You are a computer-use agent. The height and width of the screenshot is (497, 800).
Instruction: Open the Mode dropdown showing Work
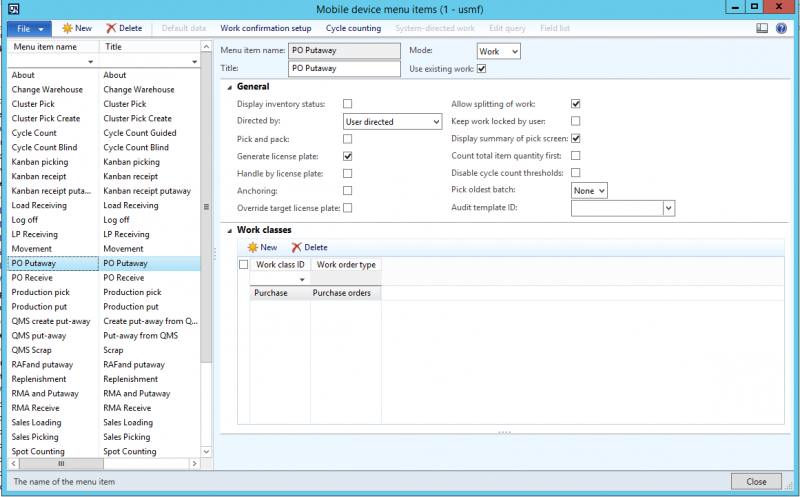[x=498, y=51]
